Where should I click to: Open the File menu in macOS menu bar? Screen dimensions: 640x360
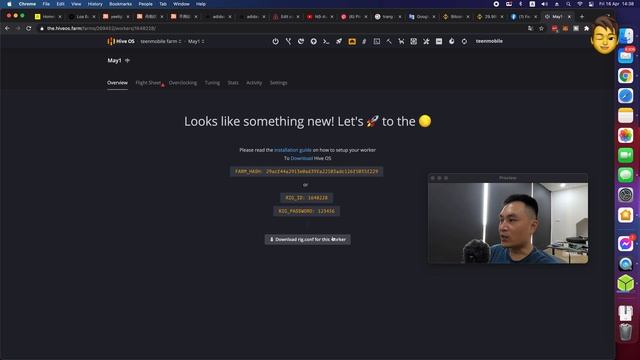click(46, 4)
